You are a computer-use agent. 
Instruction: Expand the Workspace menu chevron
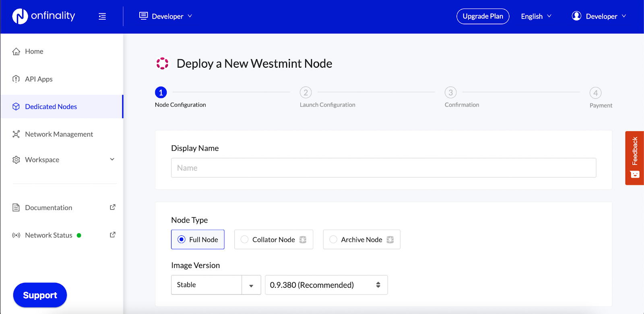112,159
